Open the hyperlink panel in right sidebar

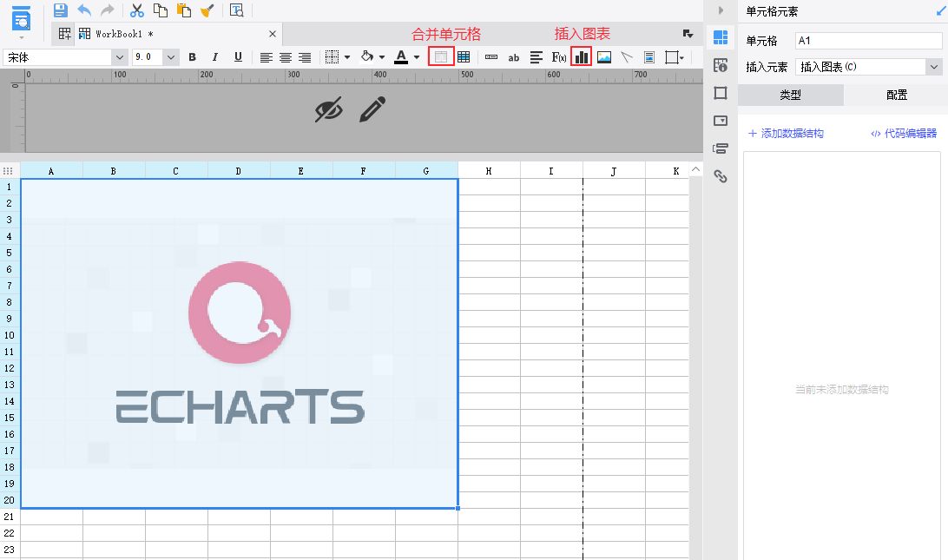pyautogui.click(x=720, y=177)
